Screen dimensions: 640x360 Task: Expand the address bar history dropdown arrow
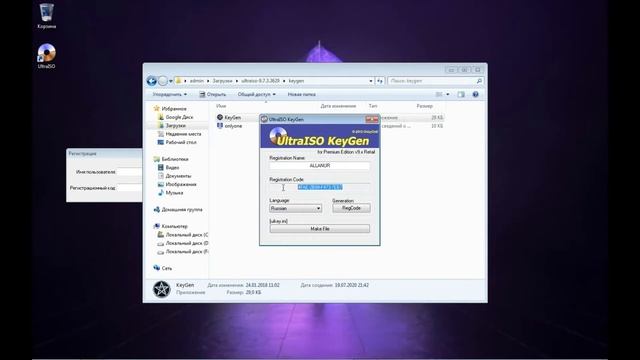[371, 81]
